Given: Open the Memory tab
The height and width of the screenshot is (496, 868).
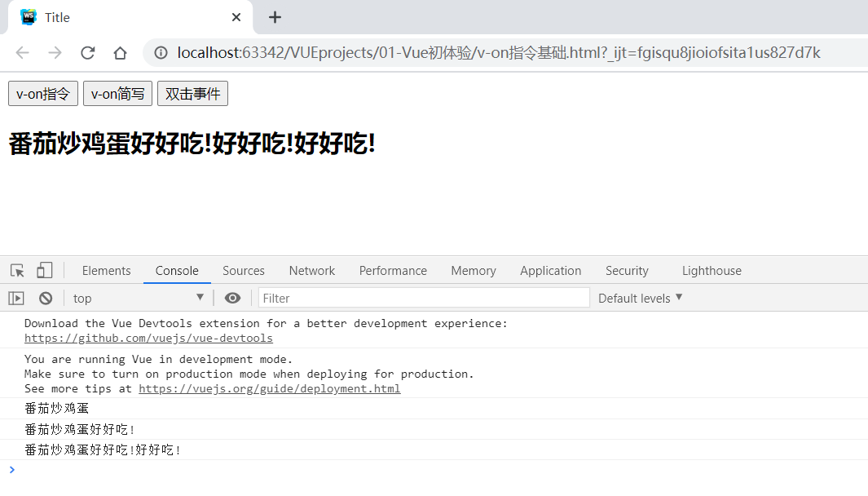Looking at the screenshot, I should coord(474,271).
